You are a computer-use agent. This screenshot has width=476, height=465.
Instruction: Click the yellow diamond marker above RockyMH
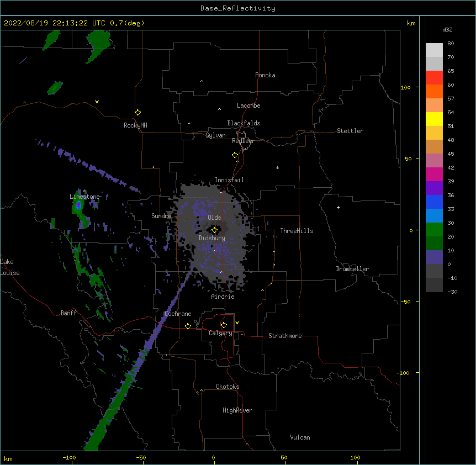coord(137,113)
